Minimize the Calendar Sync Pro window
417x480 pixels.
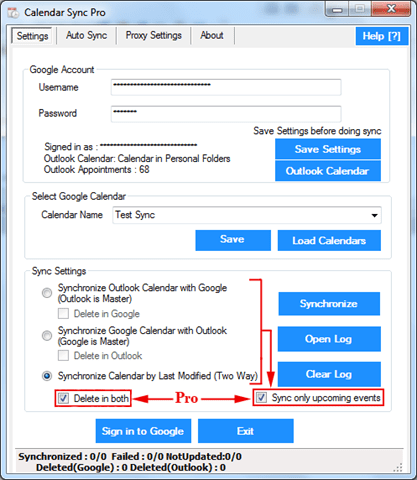click(337, 10)
